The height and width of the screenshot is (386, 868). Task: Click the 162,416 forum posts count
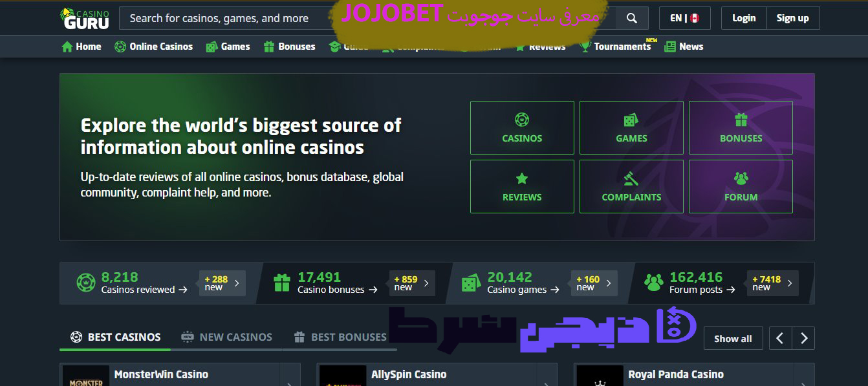(696, 277)
